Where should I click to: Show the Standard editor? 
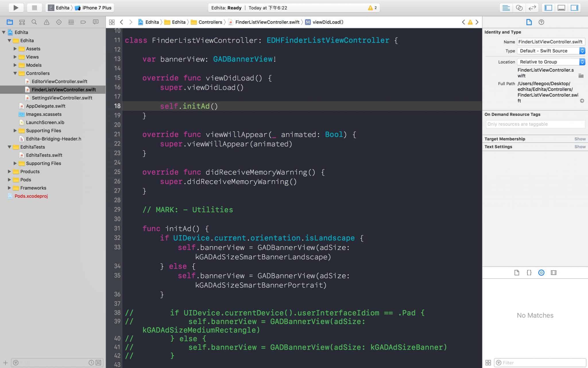[x=506, y=8]
